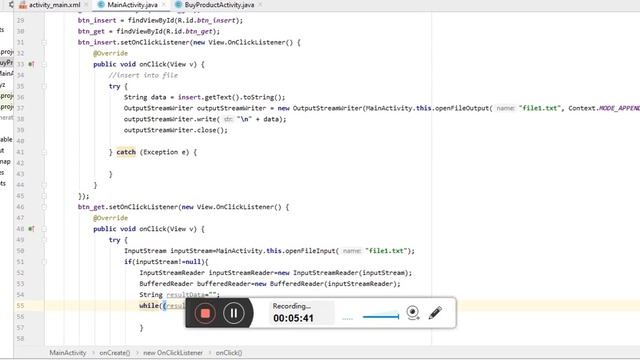Click the try keyword on line 49
Viewport: 640px width, 360px height.
(114, 240)
